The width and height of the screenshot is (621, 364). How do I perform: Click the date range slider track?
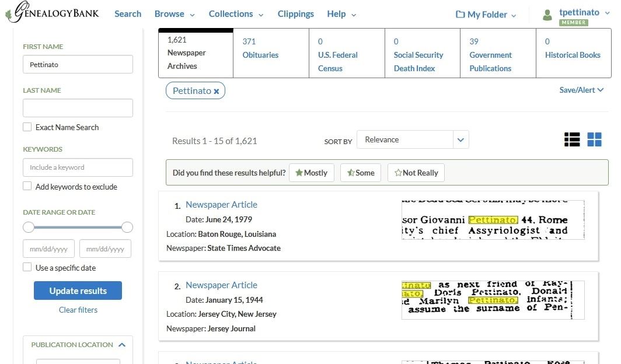(x=78, y=227)
